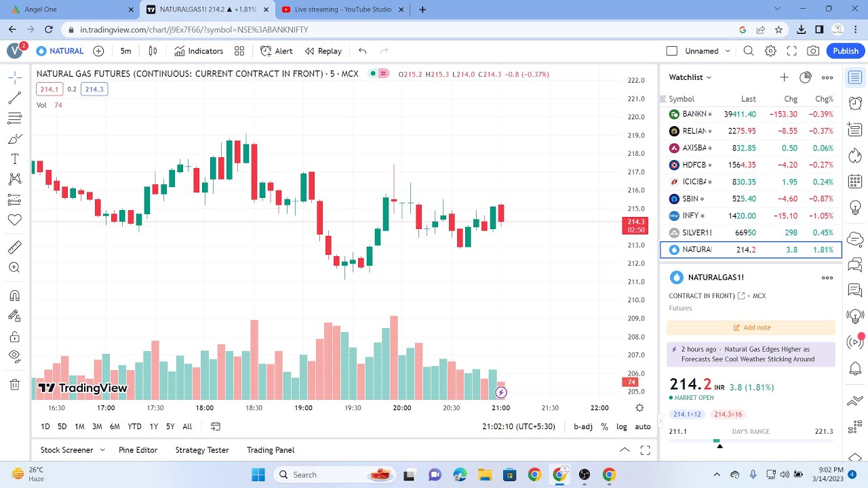The width and height of the screenshot is (868, 488).
Task: Click the trash remove objects icon
Action: tap(14, 385)
